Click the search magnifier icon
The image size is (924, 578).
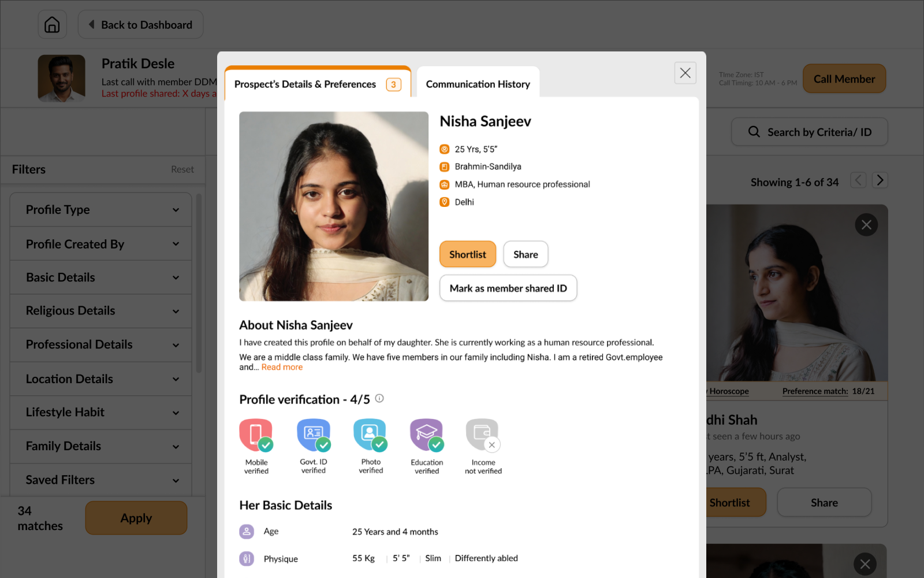tap(754, 132)
